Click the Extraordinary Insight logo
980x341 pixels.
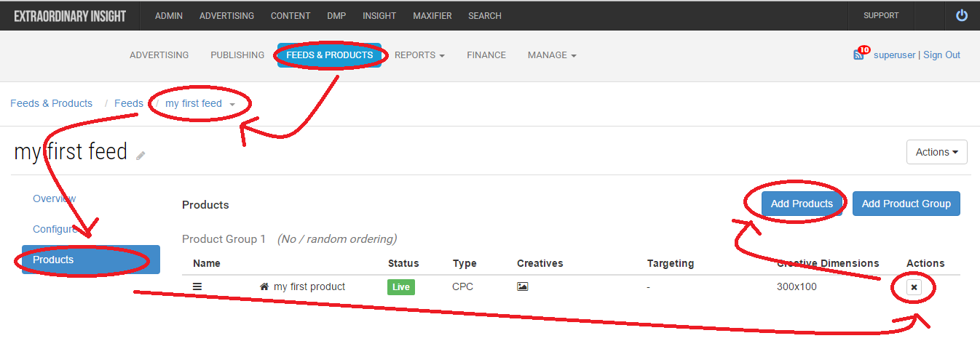point(70,15)
